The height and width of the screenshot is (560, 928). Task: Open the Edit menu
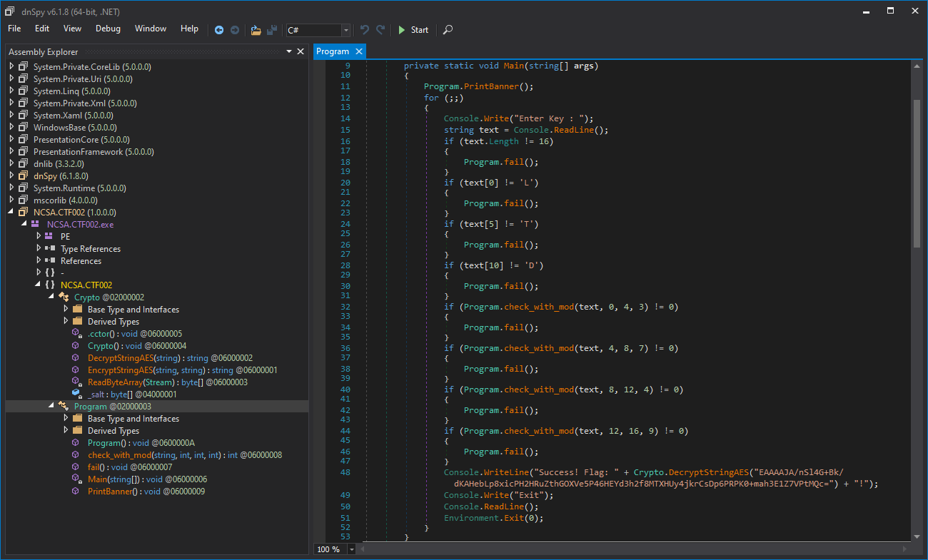click(x=42, y=29)
